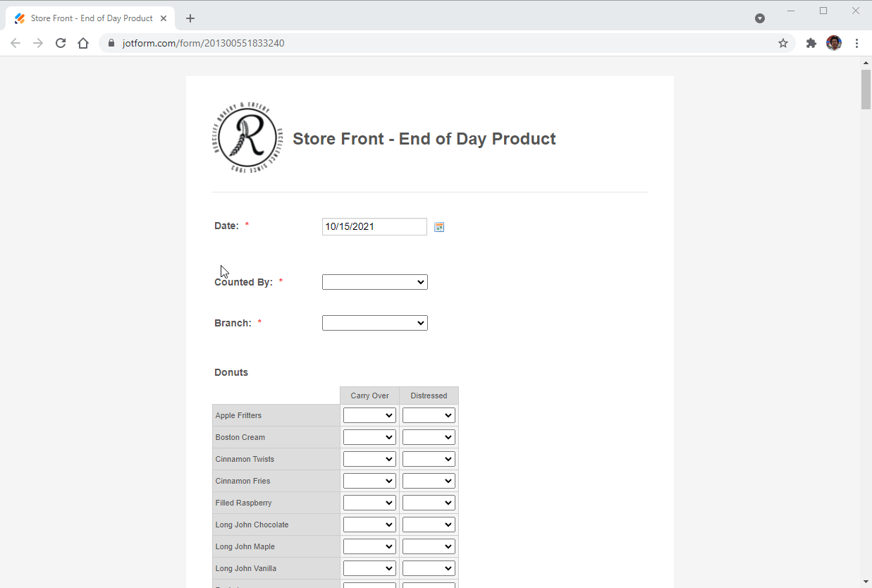Click the Redcliff bakery logo
Viewport: 872px width, 588px height.
pos(247,138)
